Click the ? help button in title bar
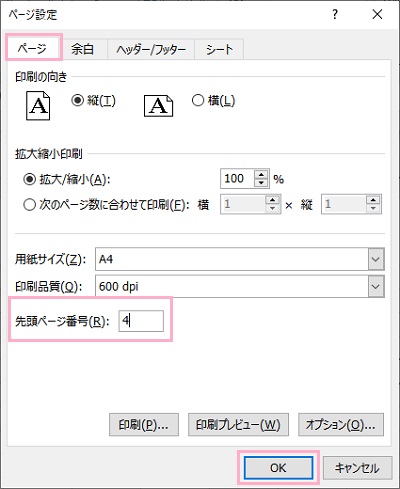 click(335, 14)
